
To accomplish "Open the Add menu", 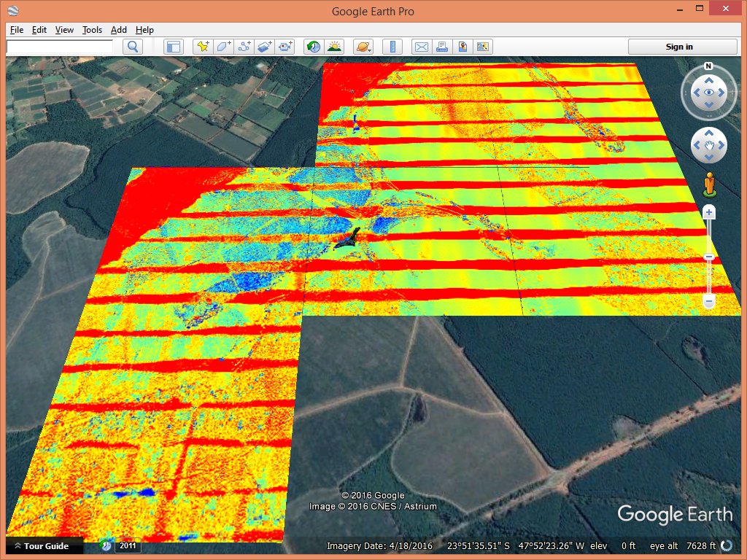I will tap(119, 30).
